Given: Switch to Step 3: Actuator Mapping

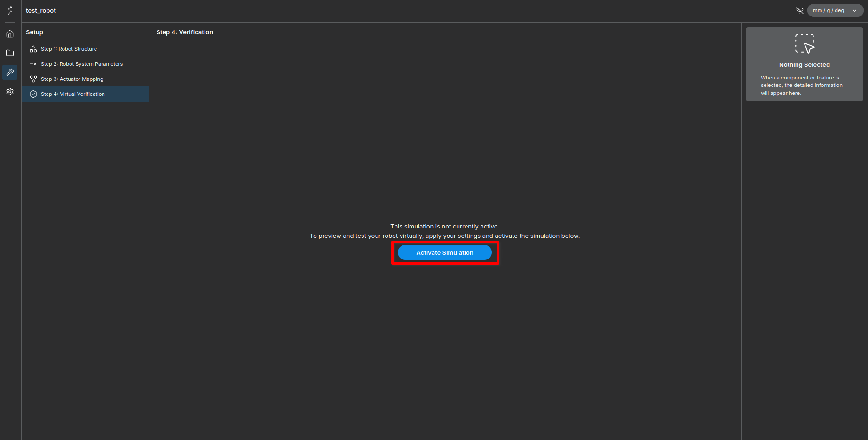Looking at the screenshot, I should click(x=72, y=79).
